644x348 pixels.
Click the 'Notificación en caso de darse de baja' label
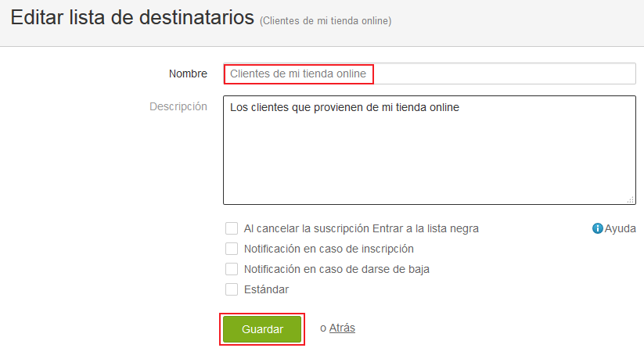point(336,269)
